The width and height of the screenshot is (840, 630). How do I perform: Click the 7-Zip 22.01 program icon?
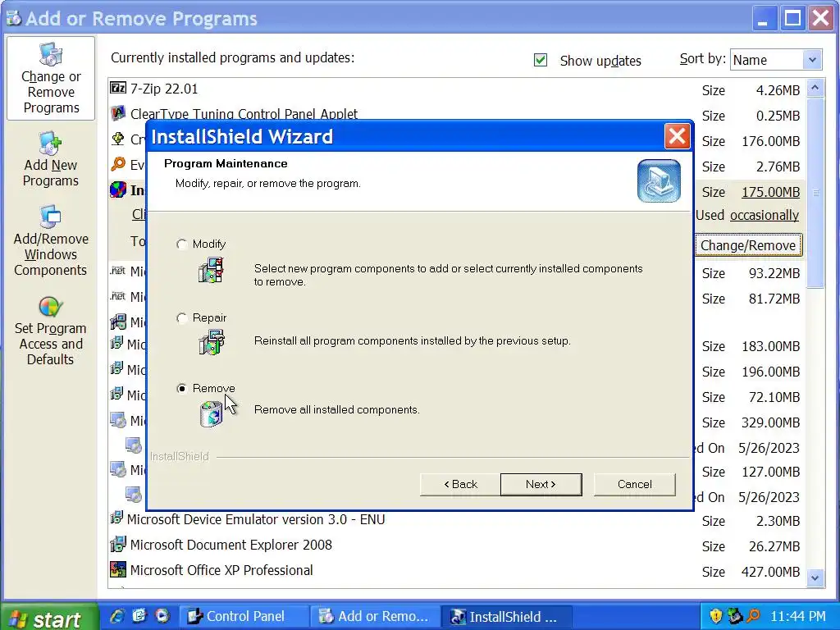pos(118,88)
